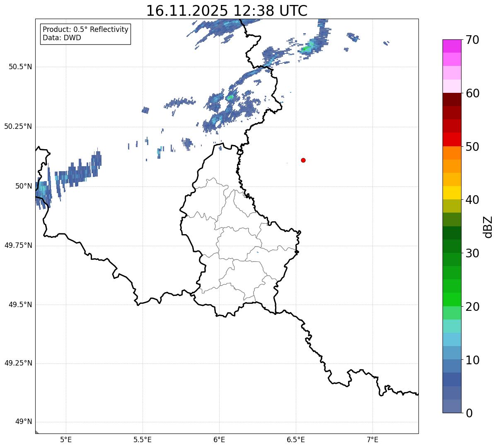The width and height of the screenshot is (498, 448).
Task: Click the 'Data: DWD' legend line
Action: 62,38
